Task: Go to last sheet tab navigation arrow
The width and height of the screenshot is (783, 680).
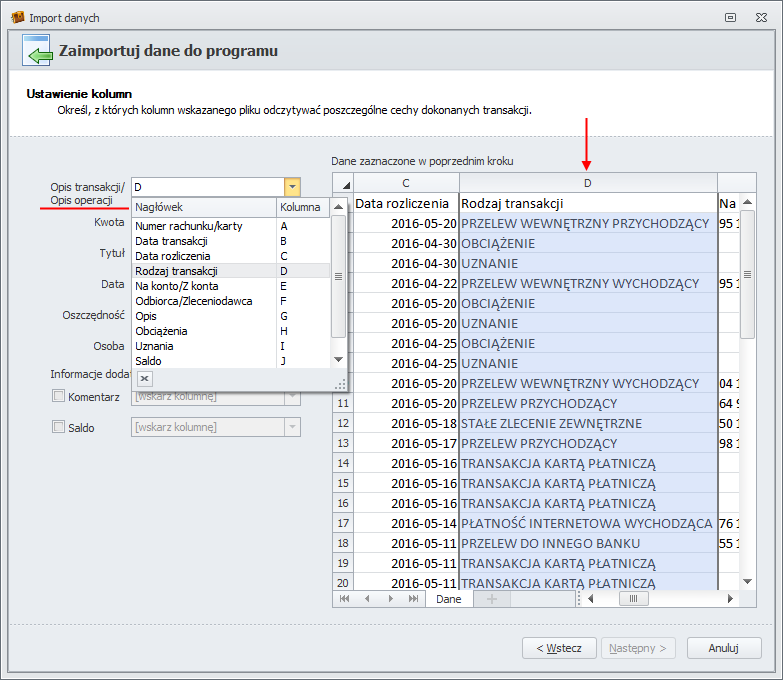Action: [x=413, y=599]
